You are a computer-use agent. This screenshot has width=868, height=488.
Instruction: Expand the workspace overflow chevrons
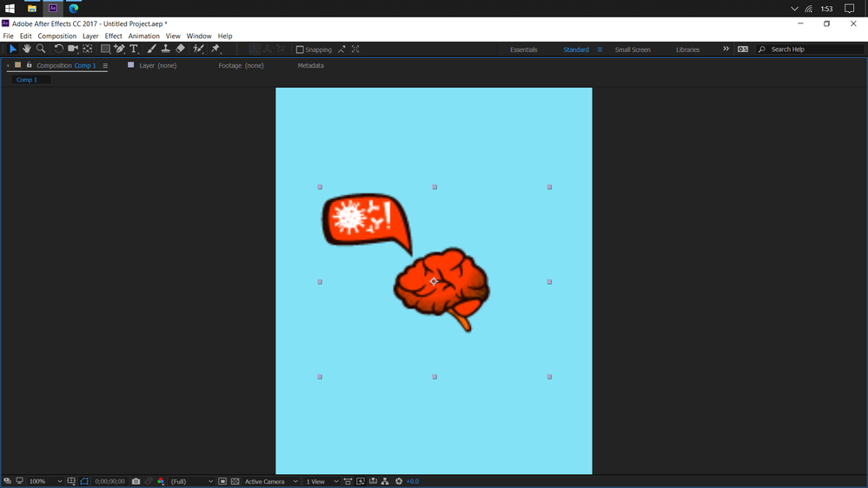click(x=726, y=49)
